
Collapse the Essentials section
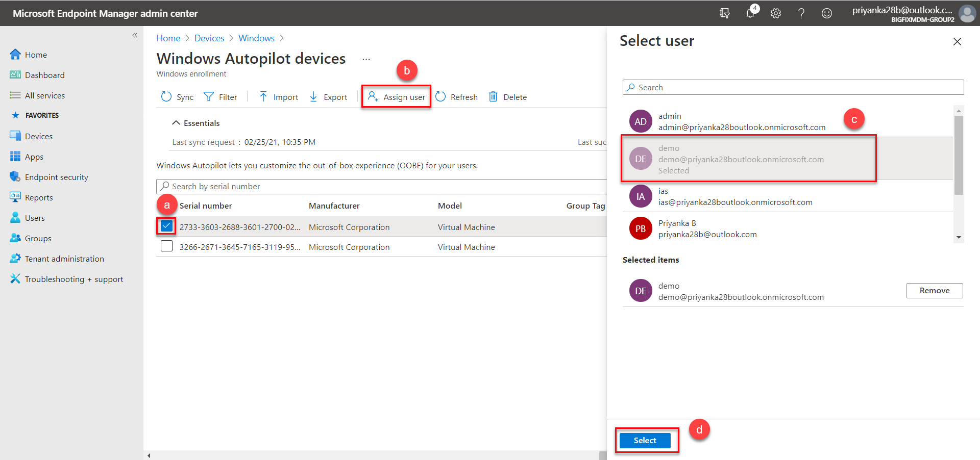pos(176,123)
